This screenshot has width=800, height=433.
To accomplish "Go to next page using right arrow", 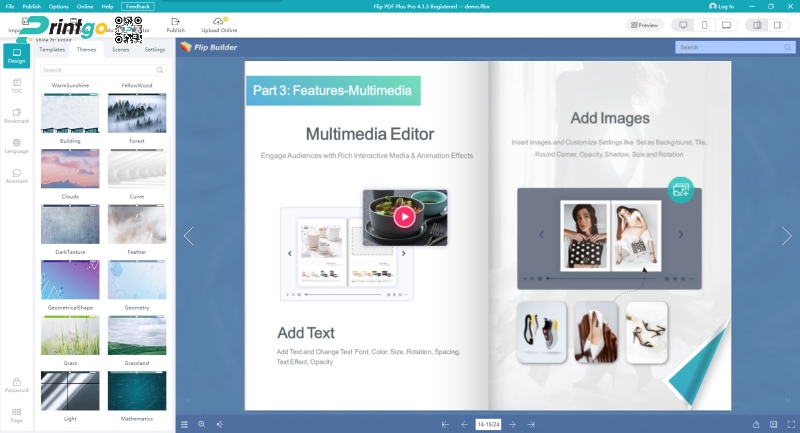I will click(786, 236).
